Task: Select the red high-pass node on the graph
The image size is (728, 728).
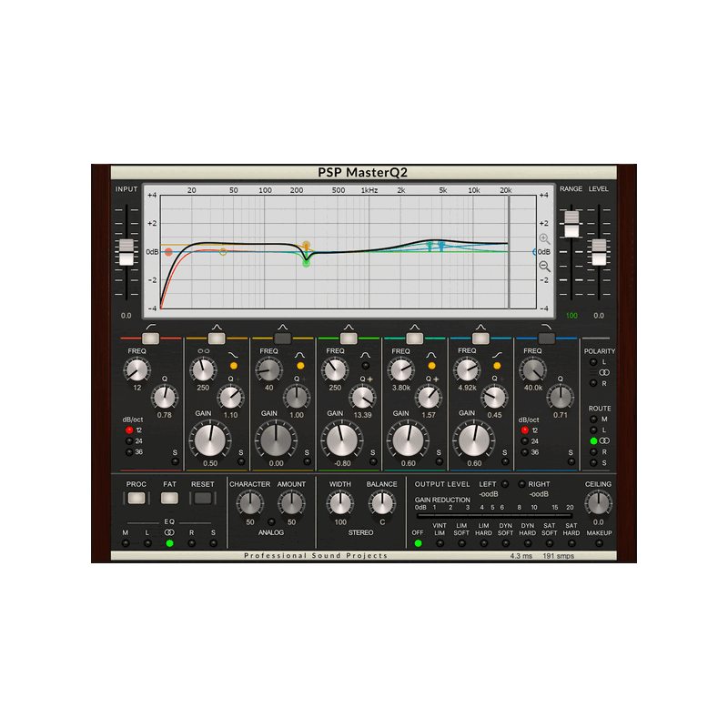Action: 168,252
